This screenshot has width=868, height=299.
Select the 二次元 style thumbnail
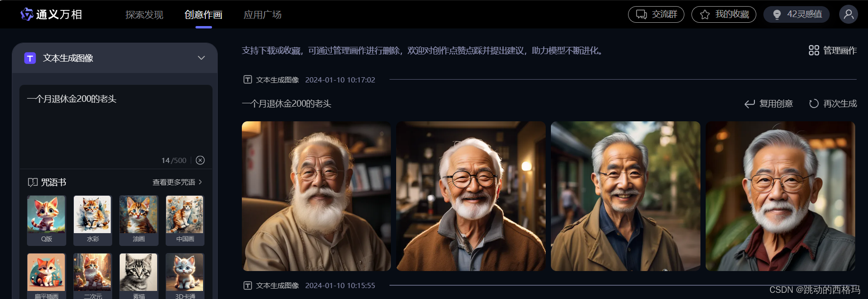(x=93, y=276)
